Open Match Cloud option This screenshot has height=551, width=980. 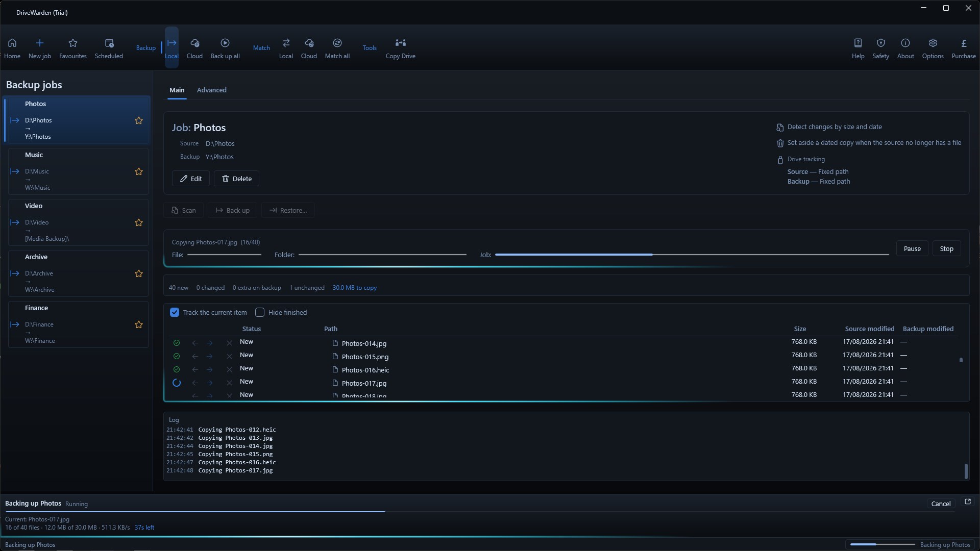click(309, 48)
